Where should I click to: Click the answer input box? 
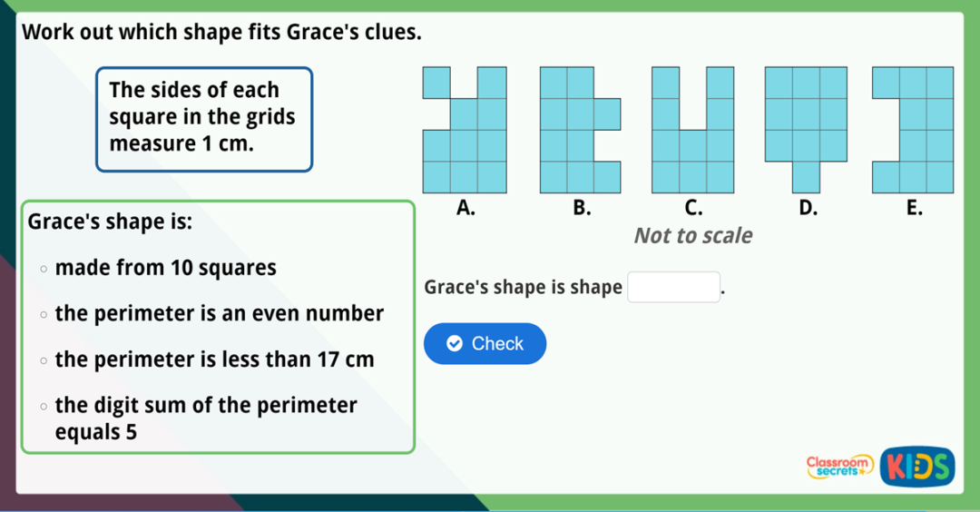click(673, 287)
